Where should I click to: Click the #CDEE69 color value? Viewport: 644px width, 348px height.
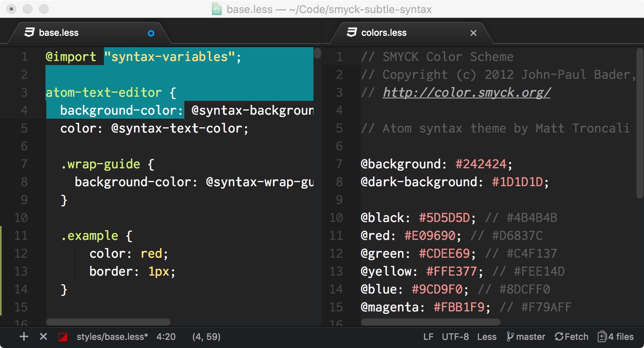click(x=445, y=254)
